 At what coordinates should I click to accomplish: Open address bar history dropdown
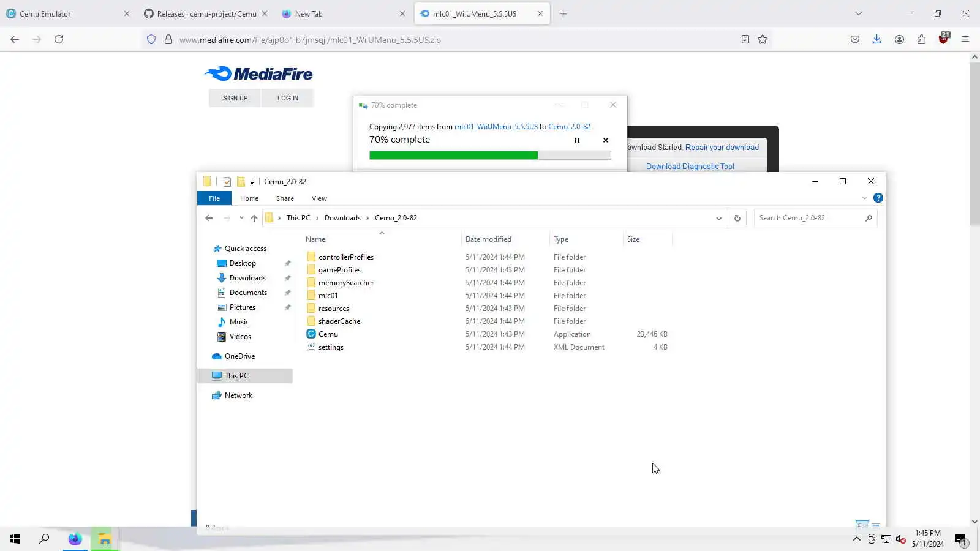[x=719, y=218]
